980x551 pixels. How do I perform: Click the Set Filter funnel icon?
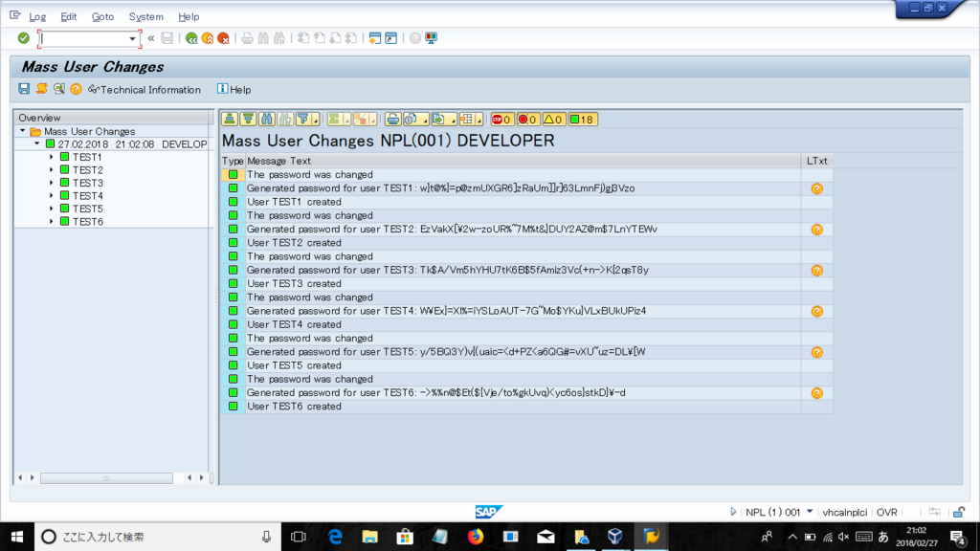(x=303, y=119)
